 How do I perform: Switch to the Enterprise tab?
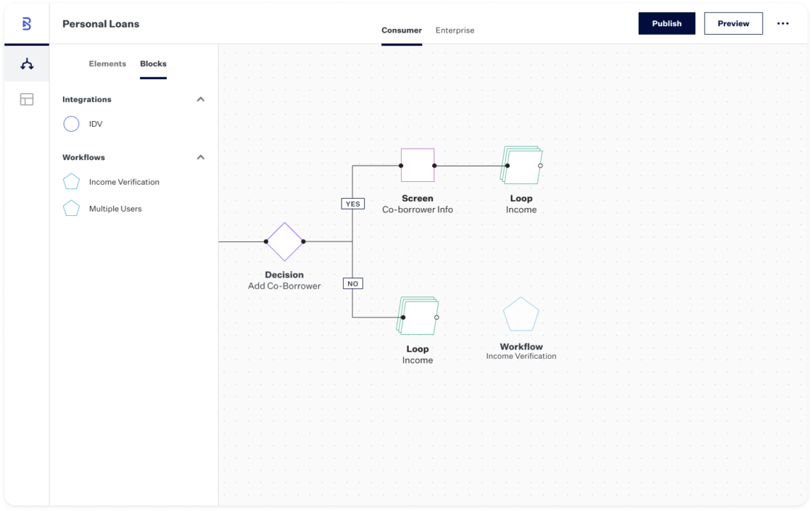click(455, 30)
